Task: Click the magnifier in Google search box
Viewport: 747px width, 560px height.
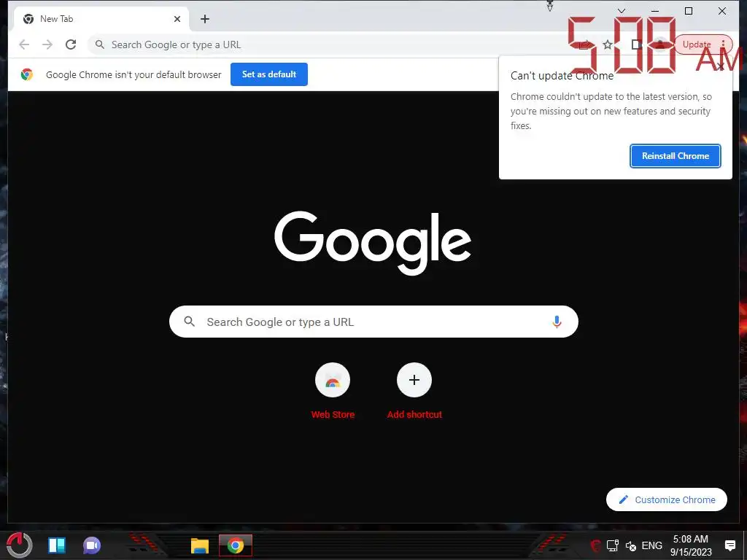Action: coord(190,322)
